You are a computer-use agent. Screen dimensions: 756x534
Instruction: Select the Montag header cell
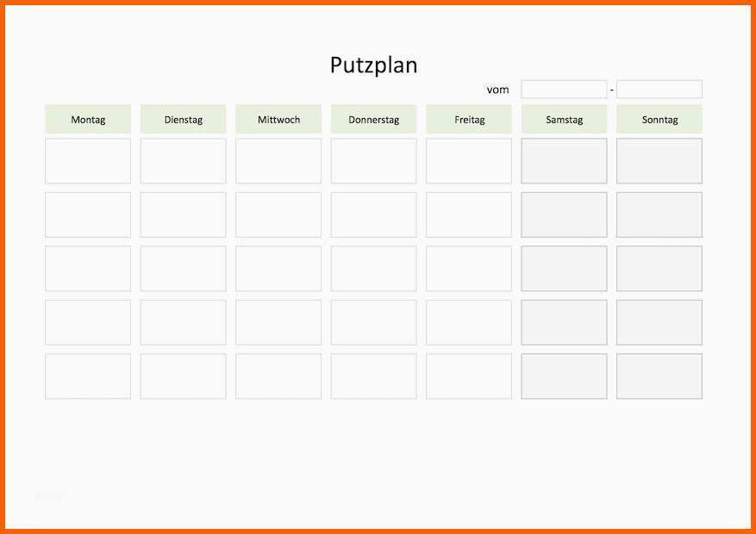[88, 119]
